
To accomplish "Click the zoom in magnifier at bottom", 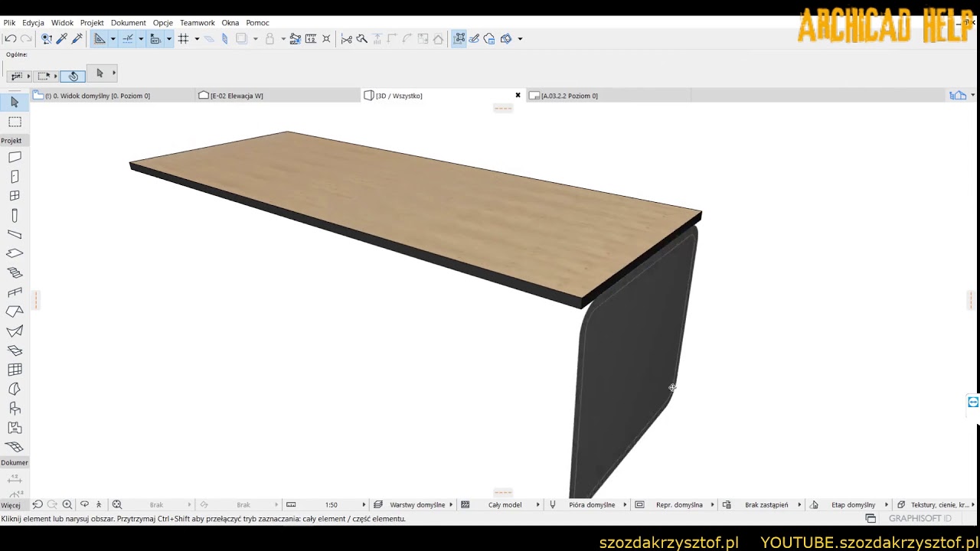I will point(67,504).
